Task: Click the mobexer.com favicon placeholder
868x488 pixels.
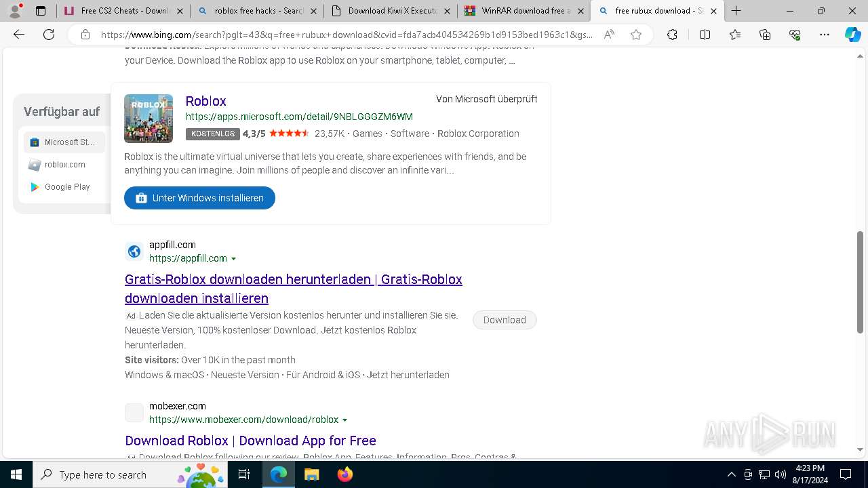Action: [134, 413]
